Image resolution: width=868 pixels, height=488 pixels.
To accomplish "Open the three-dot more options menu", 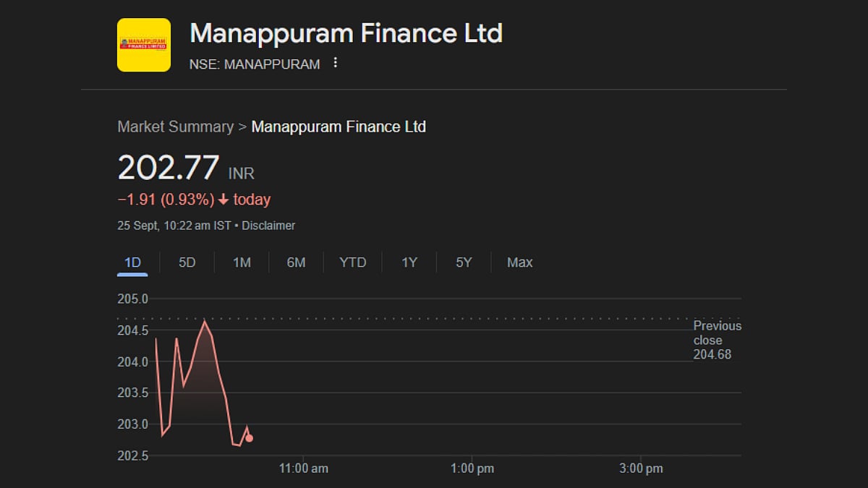I will pyautogui.click(x=335, y=63).
